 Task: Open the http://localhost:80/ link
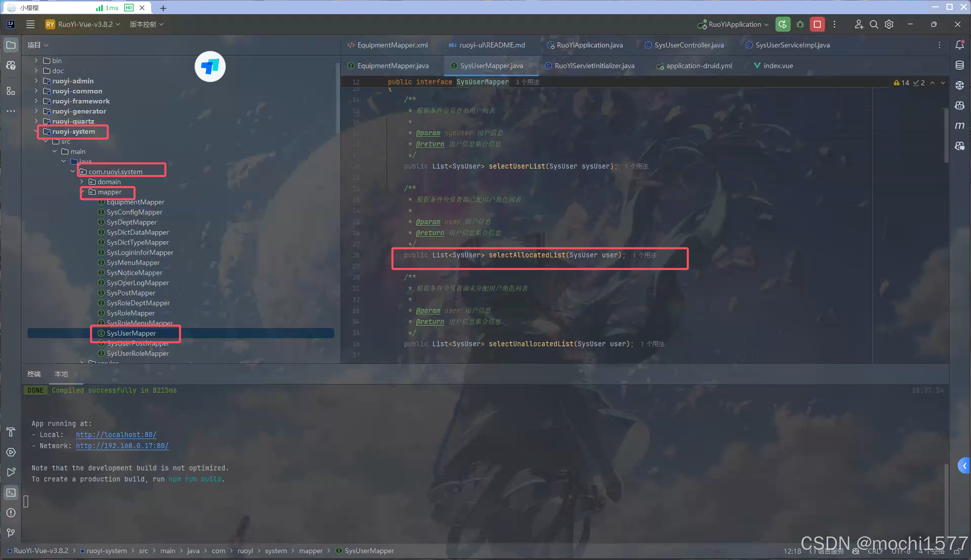click(x=116, y=435)
